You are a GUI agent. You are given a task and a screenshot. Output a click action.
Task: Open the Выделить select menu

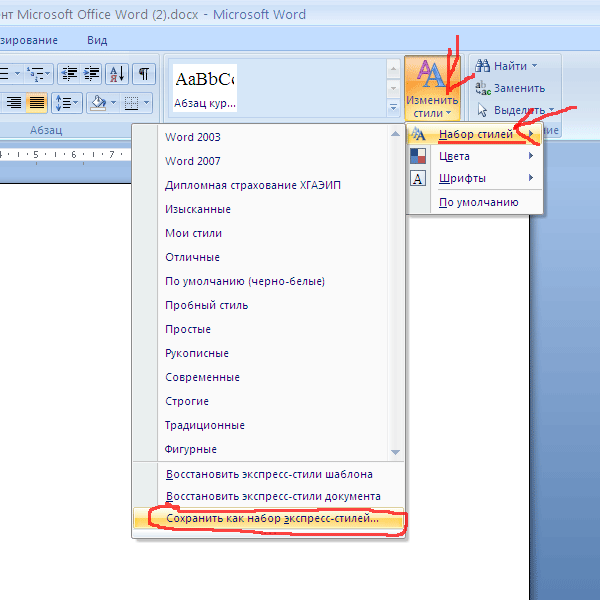515,110
